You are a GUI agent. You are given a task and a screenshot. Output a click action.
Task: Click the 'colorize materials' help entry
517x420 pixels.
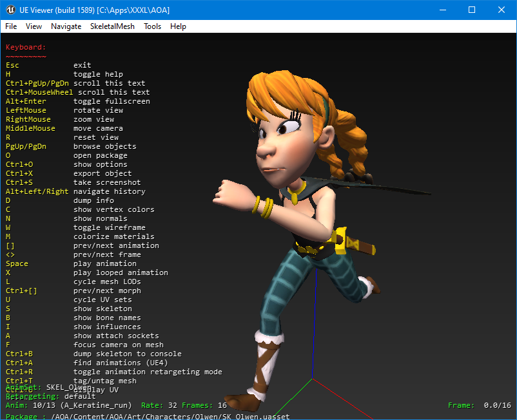[113, 236]
